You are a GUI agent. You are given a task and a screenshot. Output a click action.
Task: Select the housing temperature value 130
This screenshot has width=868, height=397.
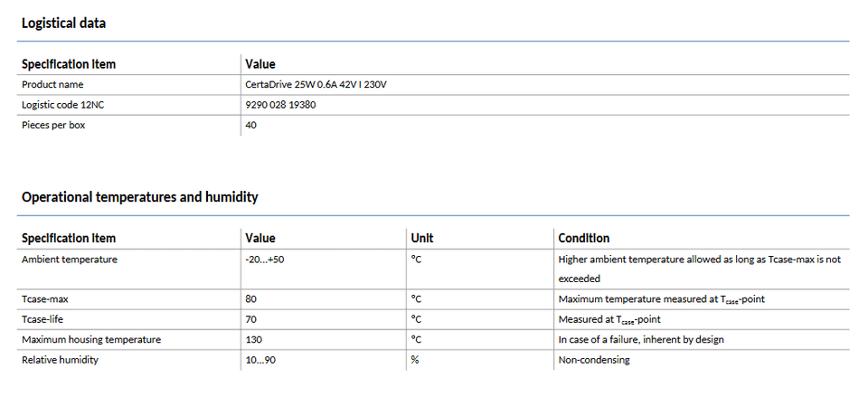coord(254,339)
